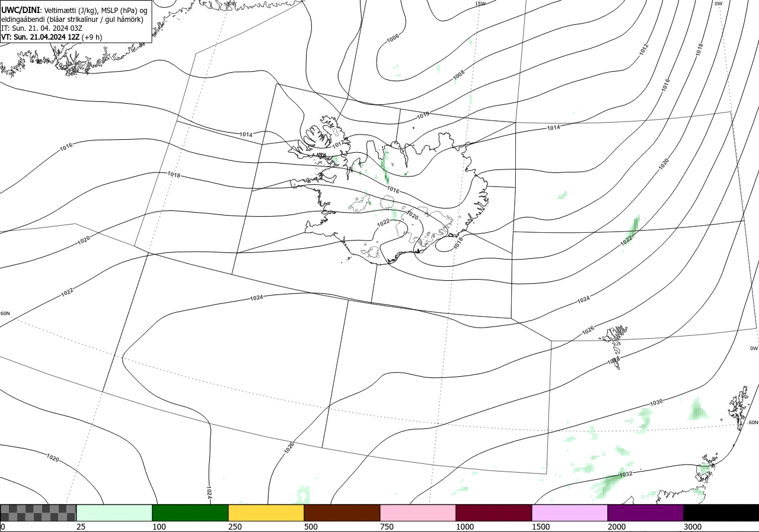Click the gray checkered 0–25 legend swatch
The image size is (759, 532).
(39, 512)
